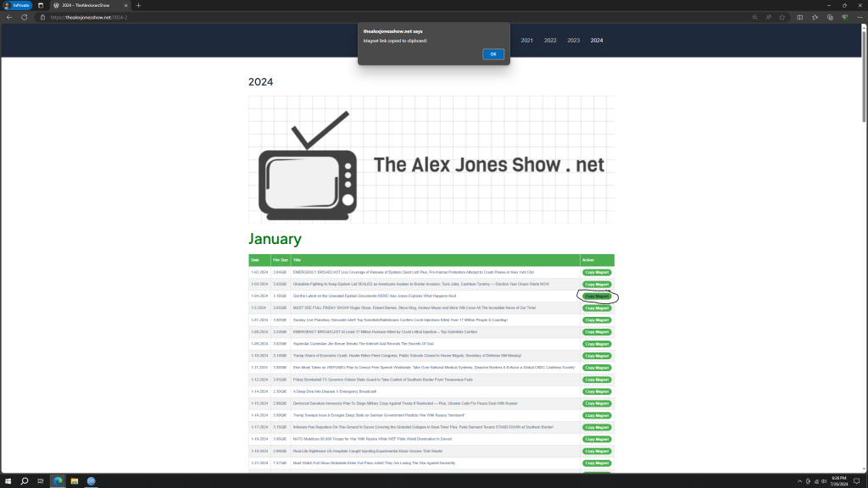The height and width of the screenshot is (488, 868).
Task: Copy magnet for the 1-10-2024 episode
Action: pyautogui.click(x=597, y=356)
